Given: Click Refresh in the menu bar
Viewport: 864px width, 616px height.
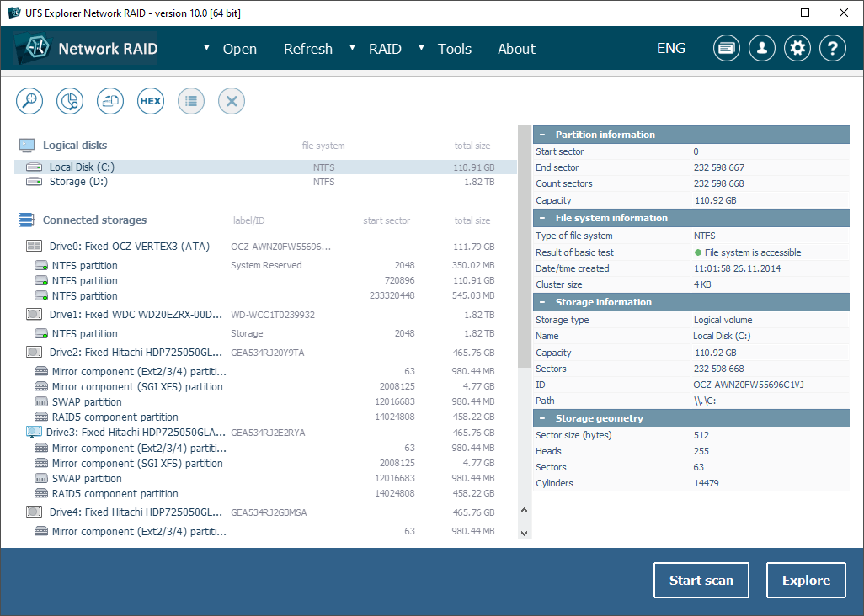Looking at the screenshot, I should coord(308,49).
